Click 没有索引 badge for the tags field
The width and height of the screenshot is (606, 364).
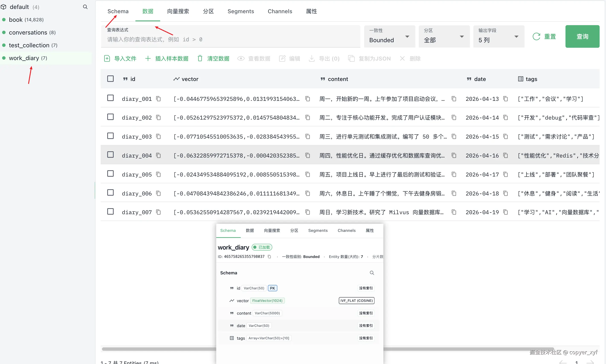tap(366, 338)
